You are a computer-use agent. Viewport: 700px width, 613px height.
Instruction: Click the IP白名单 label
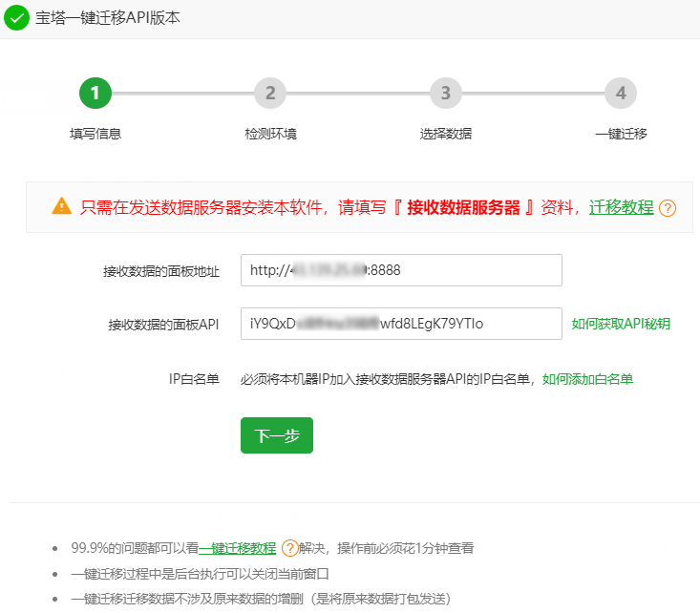(194, 379)
